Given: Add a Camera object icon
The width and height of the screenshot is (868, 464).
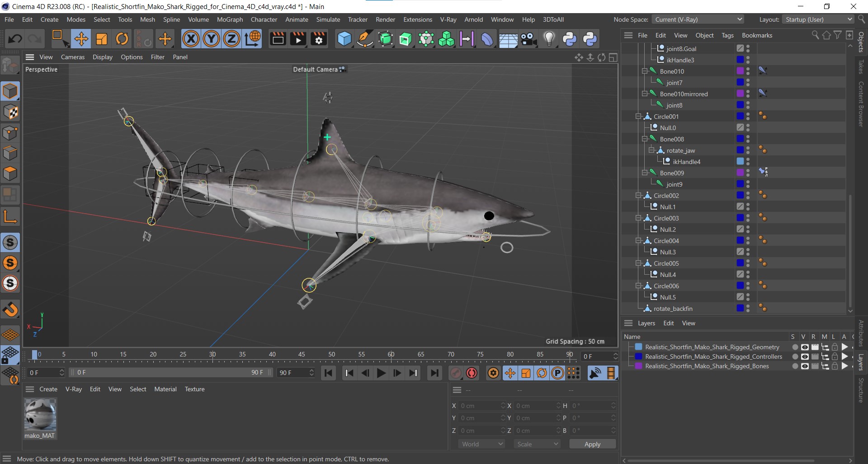Looking at the screenshot, I should (528, 39).
